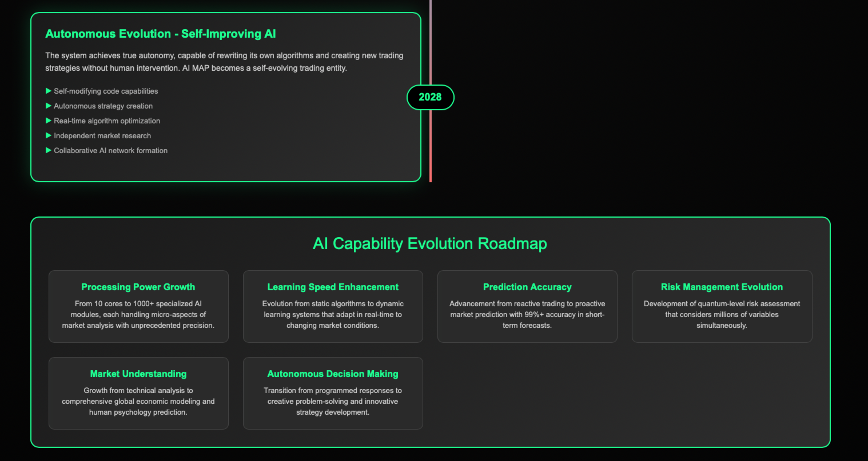Click "Independent market research" list item
This screenshot has height=461, width=868.
tap(102, 135)
